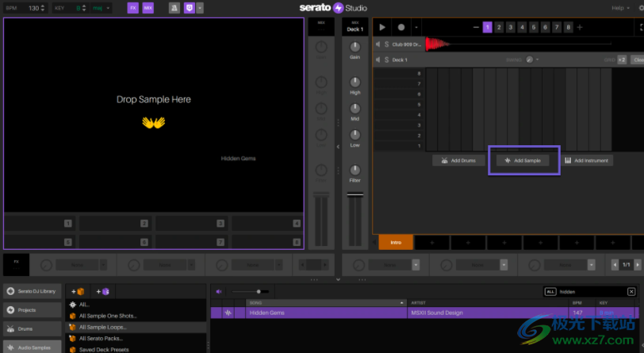
Task: Clear the search box with X
Action: point(631,292)
